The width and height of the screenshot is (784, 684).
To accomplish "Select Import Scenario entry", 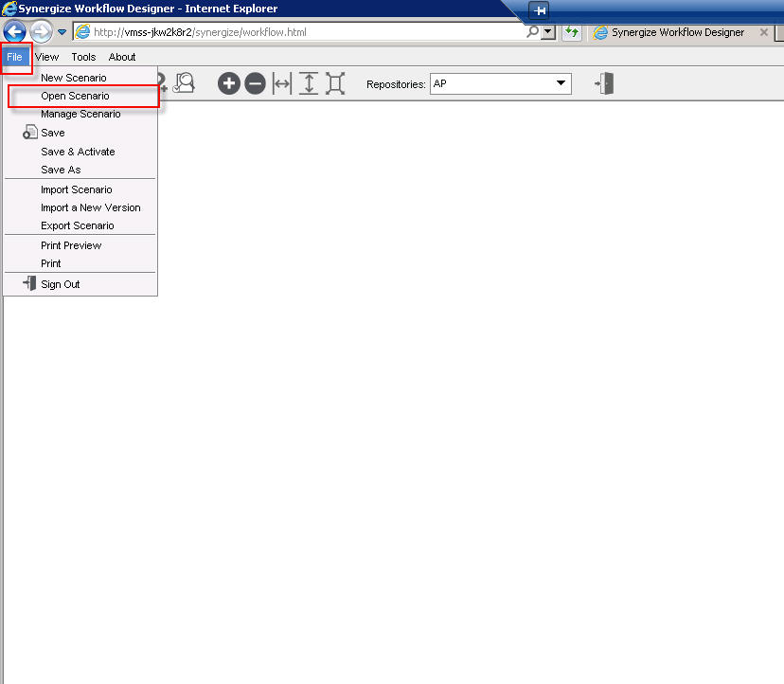I will [x=80, y=189].
